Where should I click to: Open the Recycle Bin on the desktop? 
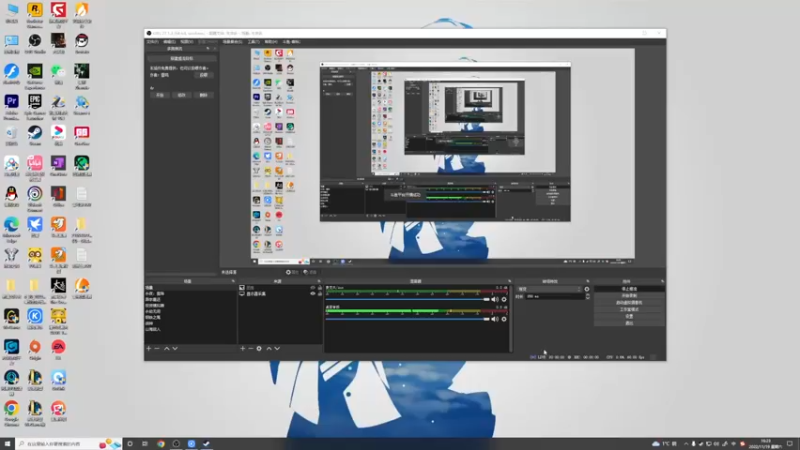(x=11, y=136)
